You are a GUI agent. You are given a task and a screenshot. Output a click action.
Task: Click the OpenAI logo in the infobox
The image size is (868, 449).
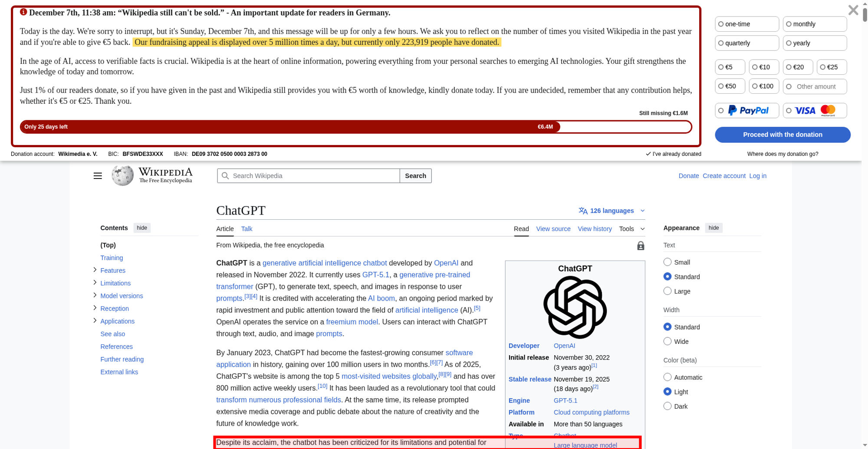574,307
